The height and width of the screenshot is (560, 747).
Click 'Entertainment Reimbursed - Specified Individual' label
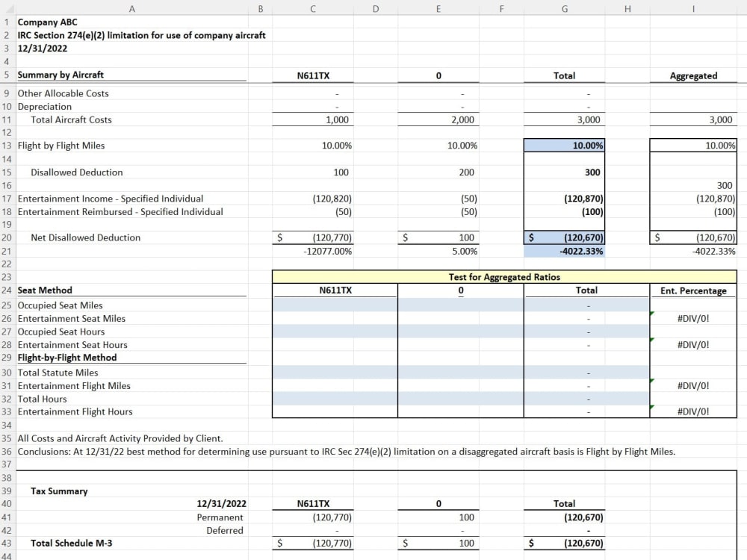[x=120, y=212]
